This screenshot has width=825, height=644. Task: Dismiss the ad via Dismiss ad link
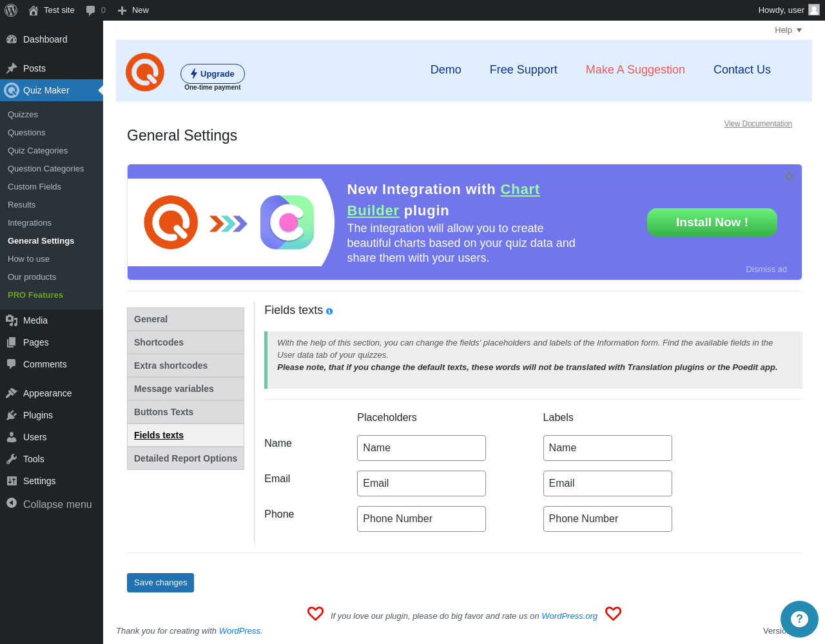coord(766,269)
